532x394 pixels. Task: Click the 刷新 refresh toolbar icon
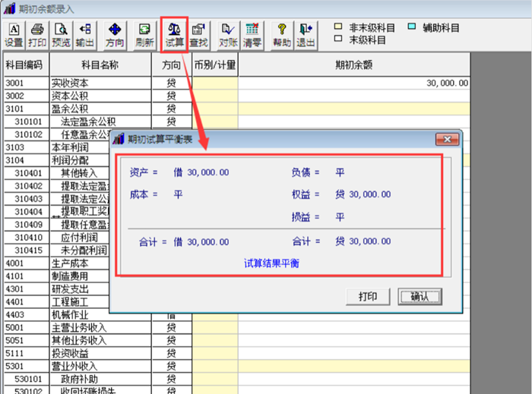coord(144,35)
